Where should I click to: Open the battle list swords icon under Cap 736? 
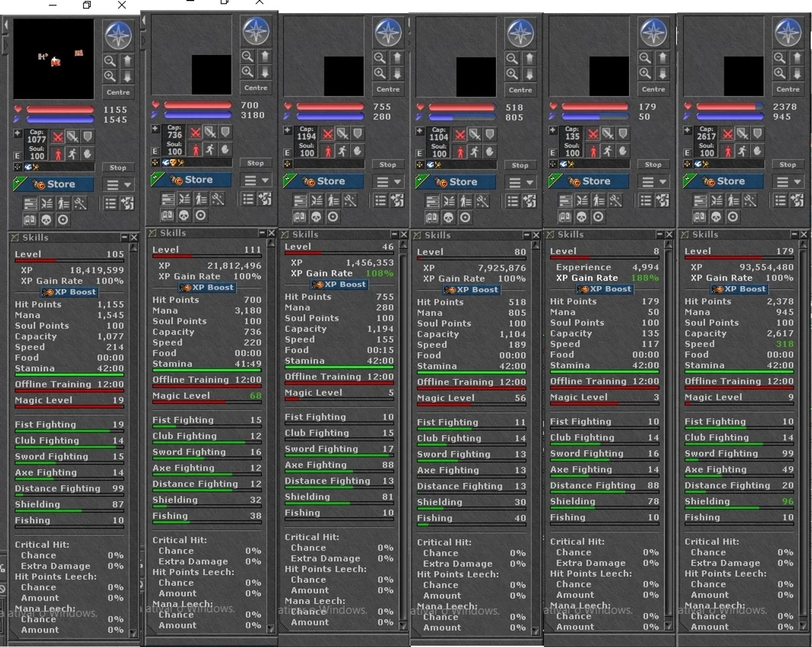click(x=184, y=199)
